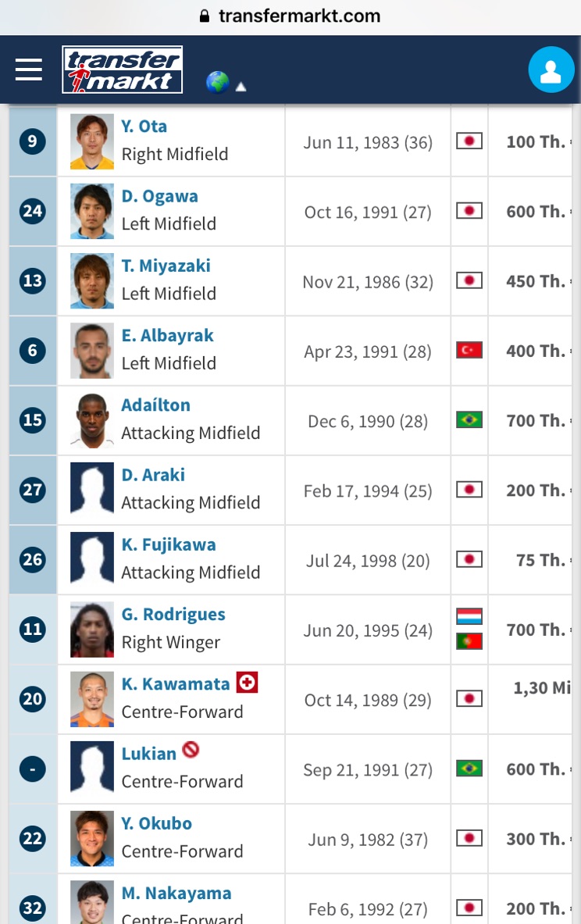Click the transfermarkt.com address bar
This screenshot has height=924, width=581.
(290, 16)
